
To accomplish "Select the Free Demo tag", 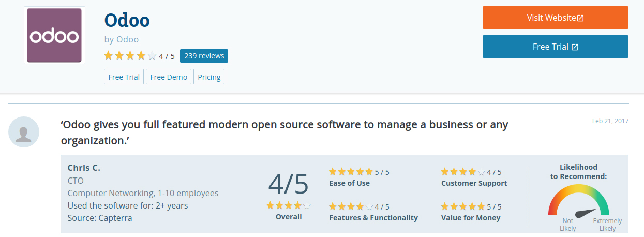I will click(x=169, y=77).
